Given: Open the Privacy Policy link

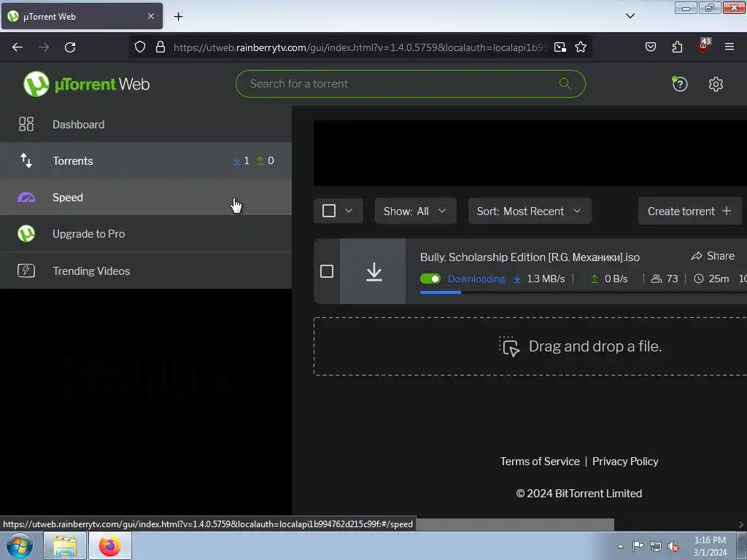Looking at the screenshot, I should point(625,462).
